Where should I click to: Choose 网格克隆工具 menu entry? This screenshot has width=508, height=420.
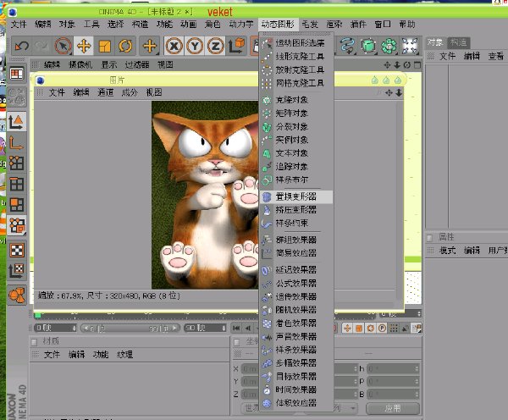point(296,83)
